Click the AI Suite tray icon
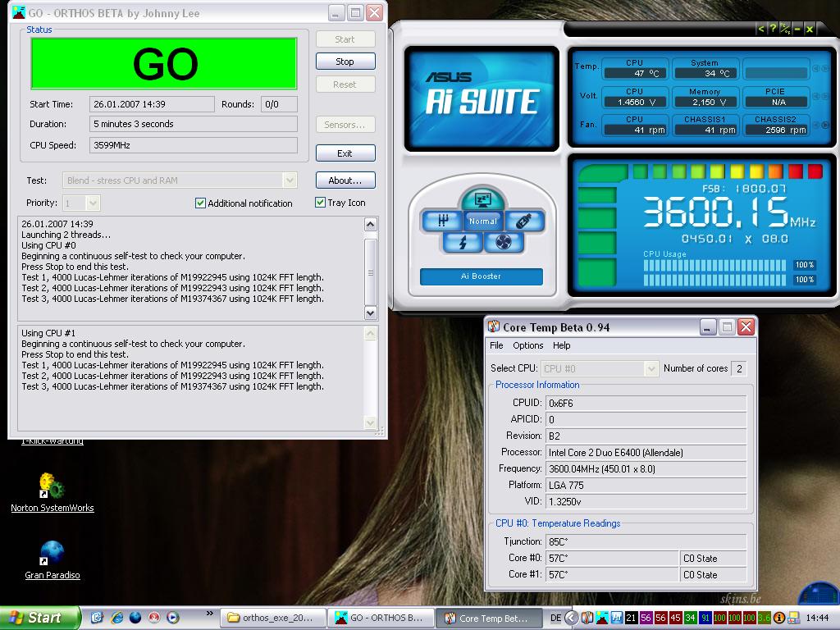 (x=616, y=618)
